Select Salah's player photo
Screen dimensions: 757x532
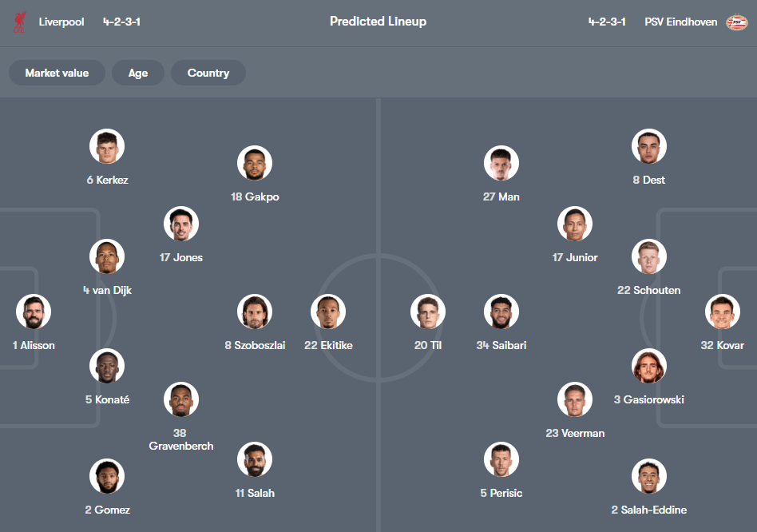(255, 459)
